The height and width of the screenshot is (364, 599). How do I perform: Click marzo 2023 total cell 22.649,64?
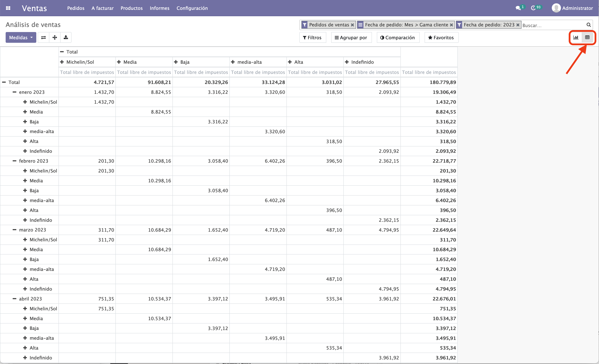click(429, 230)
